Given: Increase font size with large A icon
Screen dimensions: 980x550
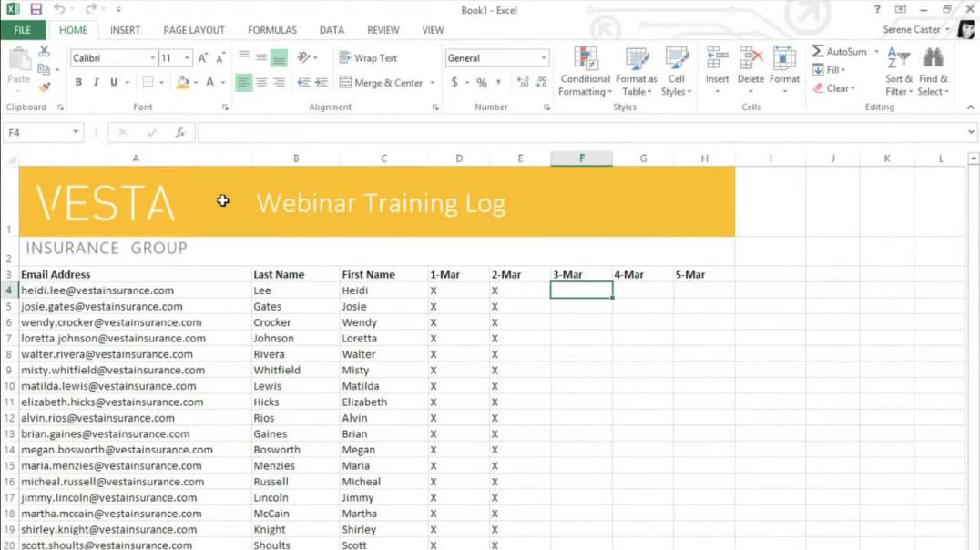Looking at the screenshot, I should point(202,58).
